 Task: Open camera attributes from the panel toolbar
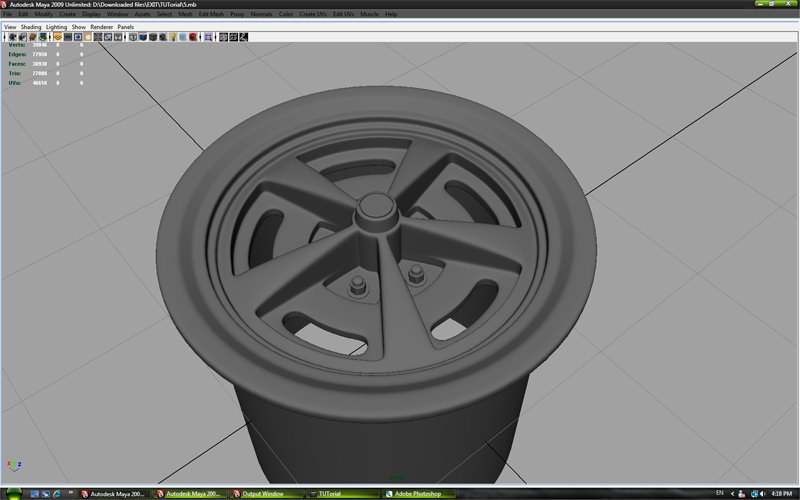(21, 37)
